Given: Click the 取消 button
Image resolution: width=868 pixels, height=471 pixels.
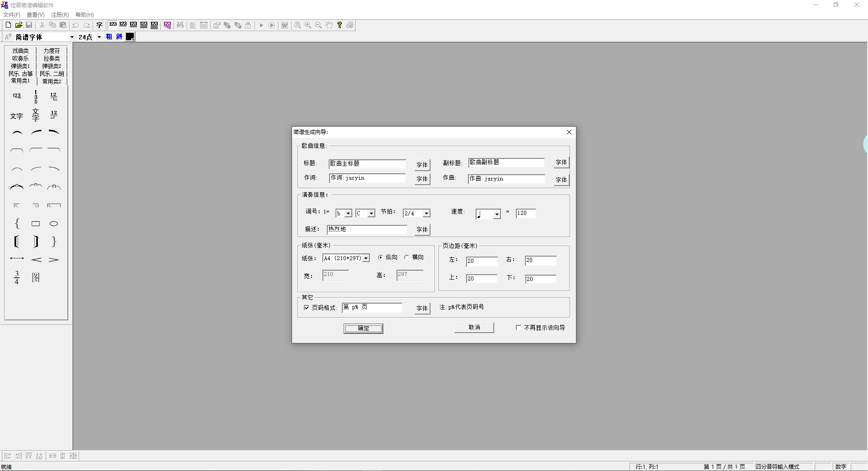Looking at the screenshot, I should pos(474,328).
